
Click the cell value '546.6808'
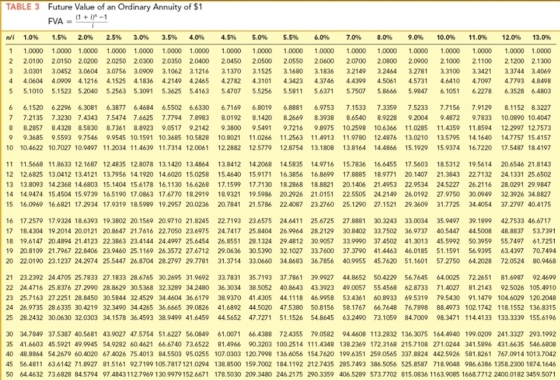click(542, 344)
